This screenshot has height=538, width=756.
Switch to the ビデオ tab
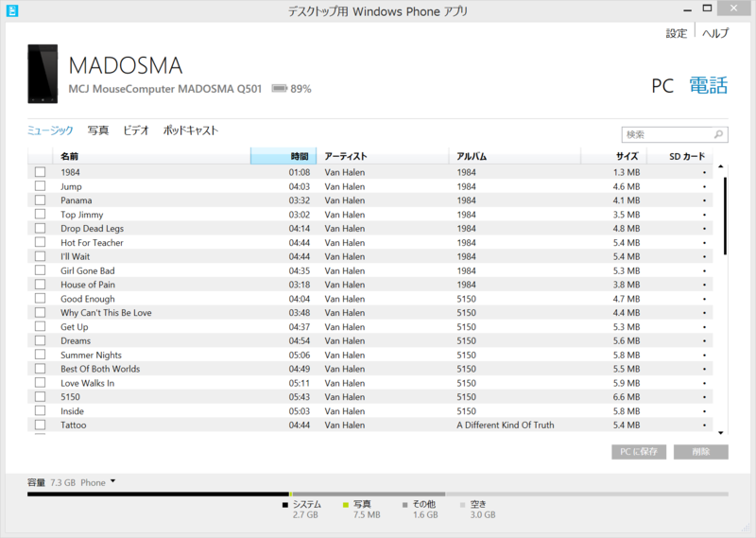[x=136, y=130]
